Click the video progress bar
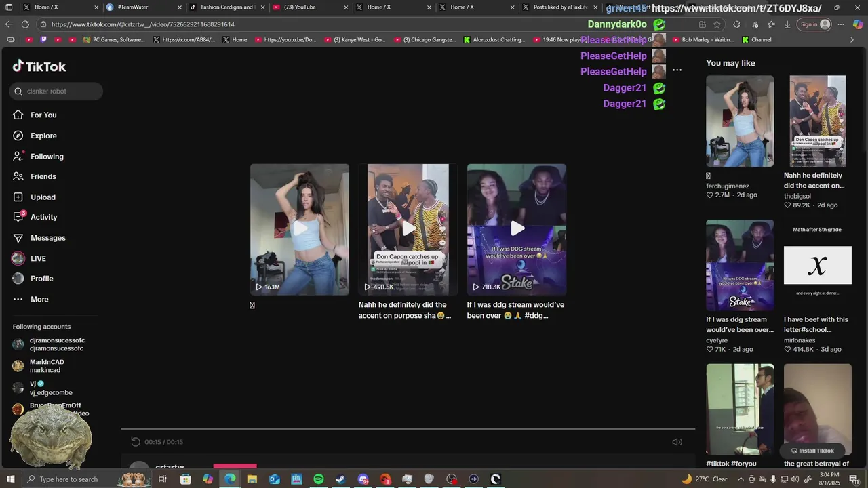 point(408,428)
